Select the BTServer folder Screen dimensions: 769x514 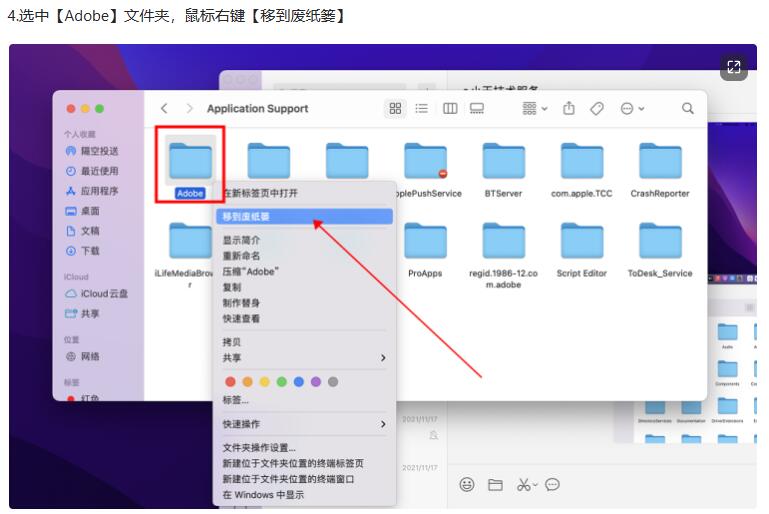pos(503,166)
